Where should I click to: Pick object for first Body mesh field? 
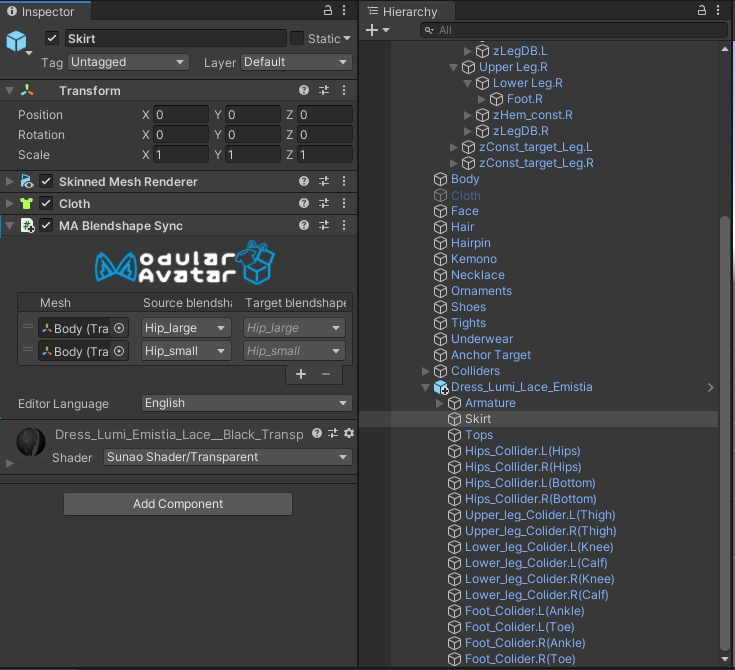click(120, 328)
